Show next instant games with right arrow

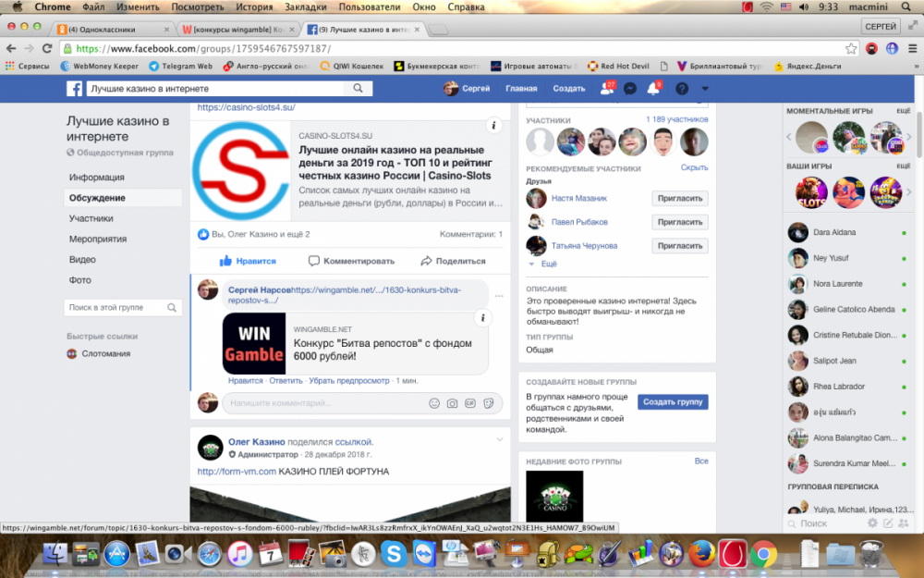(908, 138)
